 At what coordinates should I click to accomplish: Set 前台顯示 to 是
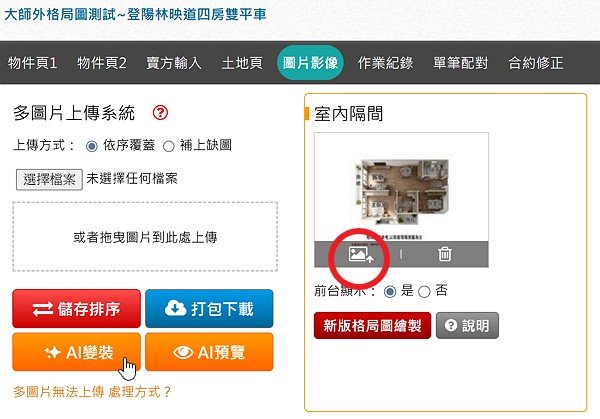[x=390, y=292]
